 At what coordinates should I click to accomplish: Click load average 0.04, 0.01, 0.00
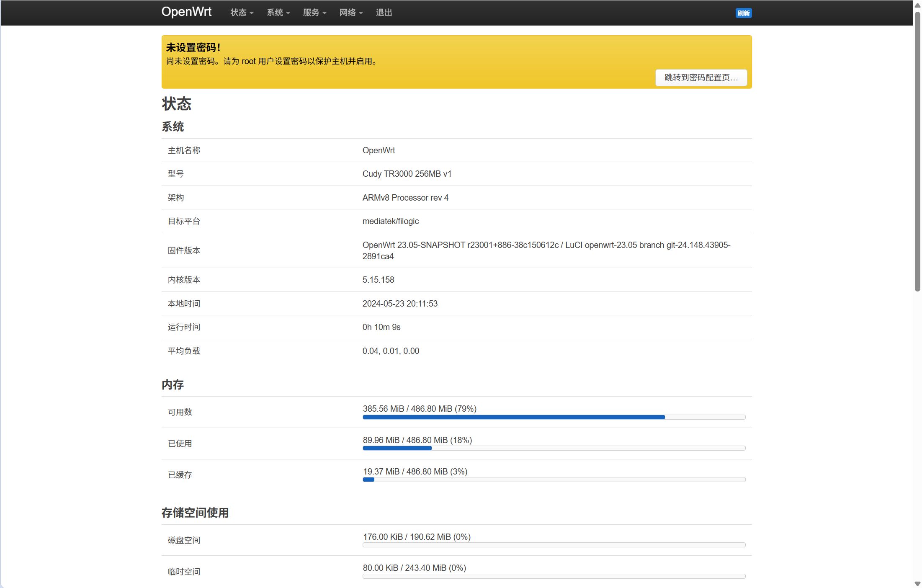[391, 351]
